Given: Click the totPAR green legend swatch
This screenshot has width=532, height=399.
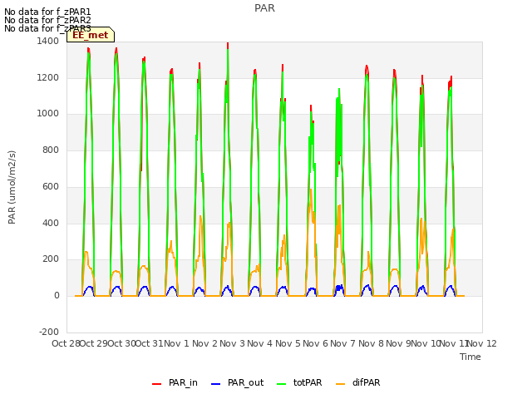Looking at the screenshot, I should point(281,384).
